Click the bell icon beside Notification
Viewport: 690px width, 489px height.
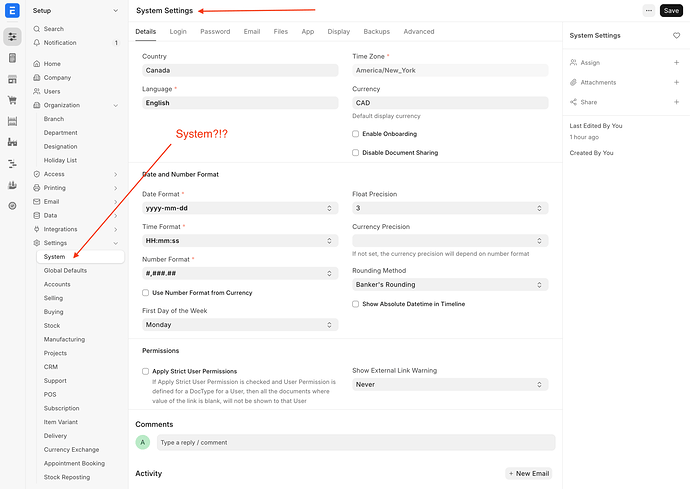37,43
